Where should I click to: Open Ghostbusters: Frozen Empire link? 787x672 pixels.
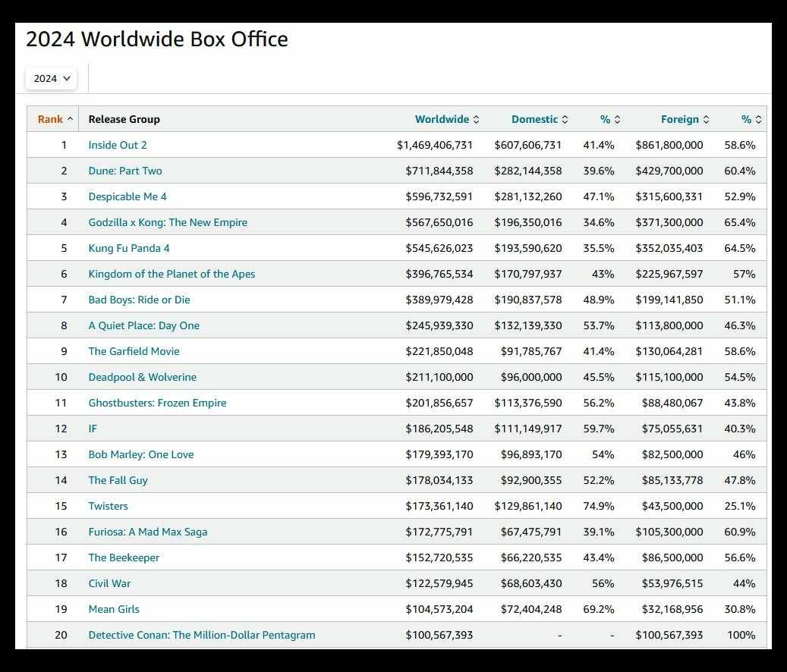157,403
